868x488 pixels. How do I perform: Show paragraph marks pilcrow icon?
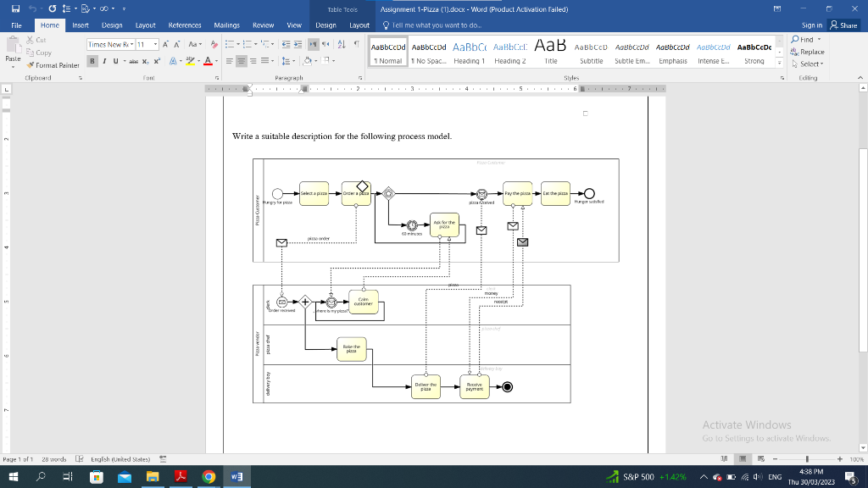(357, 44)
